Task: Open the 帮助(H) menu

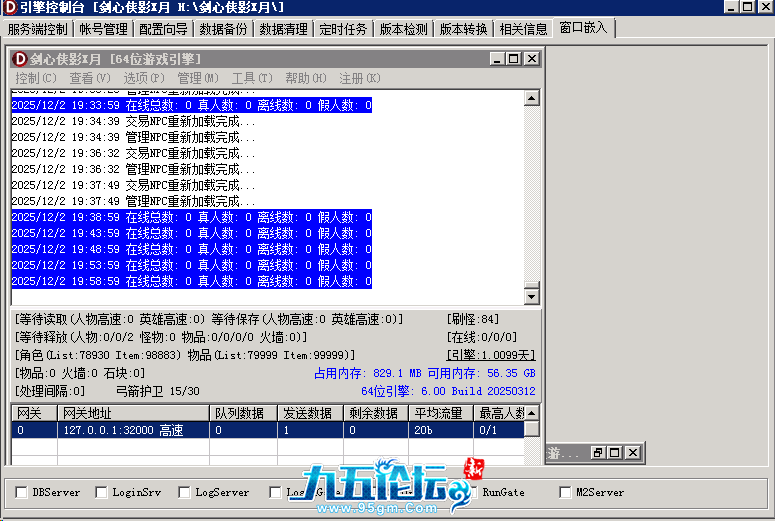Action: tap(305, 78)
